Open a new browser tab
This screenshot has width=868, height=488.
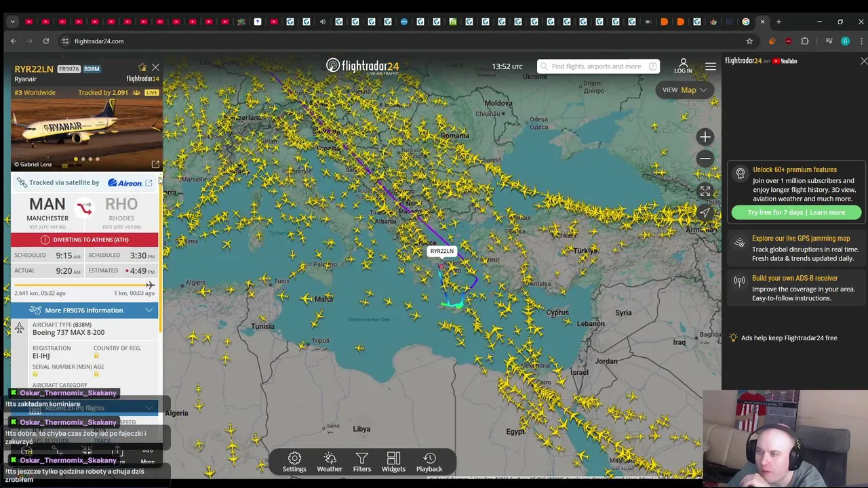point(778,22)
